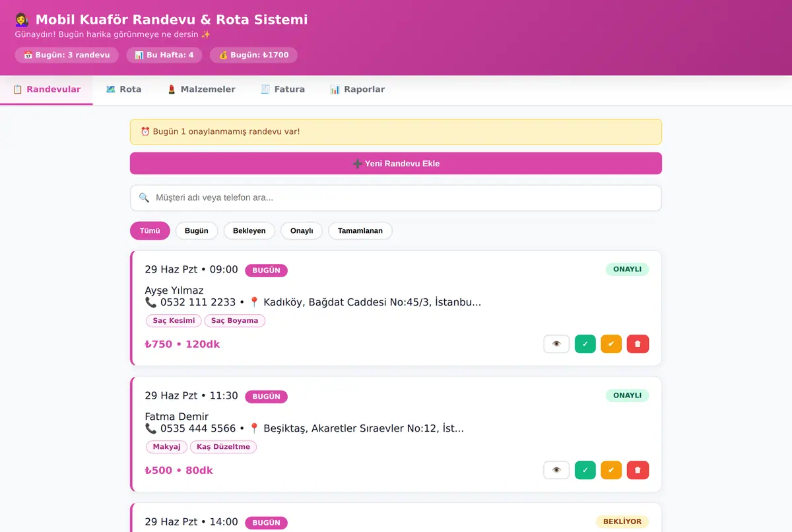
Task: View details of Fatma Demir appointment
Action: click(556, 470)
